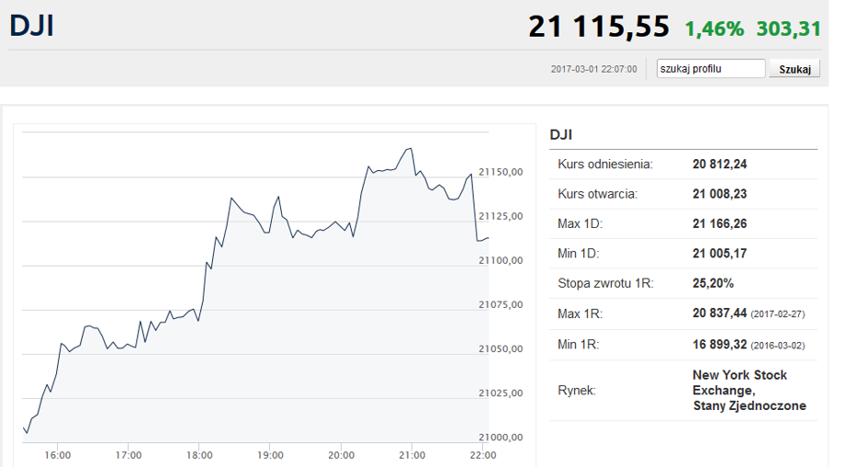Click the 'szukaj profilu' search field
Image resolution: width=868 pixels, height=467 pixels.
pos(710,69)
